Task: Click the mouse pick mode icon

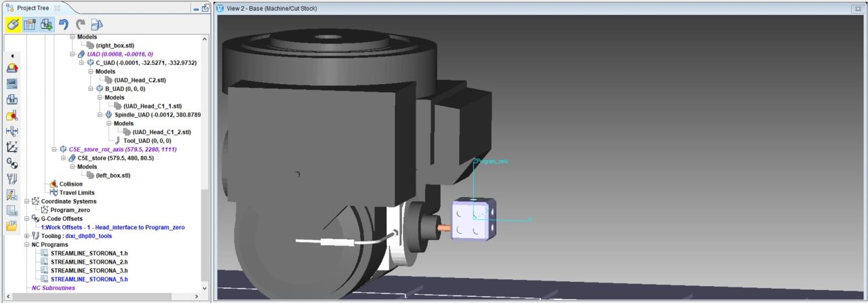Action: (x=12, y=24)
